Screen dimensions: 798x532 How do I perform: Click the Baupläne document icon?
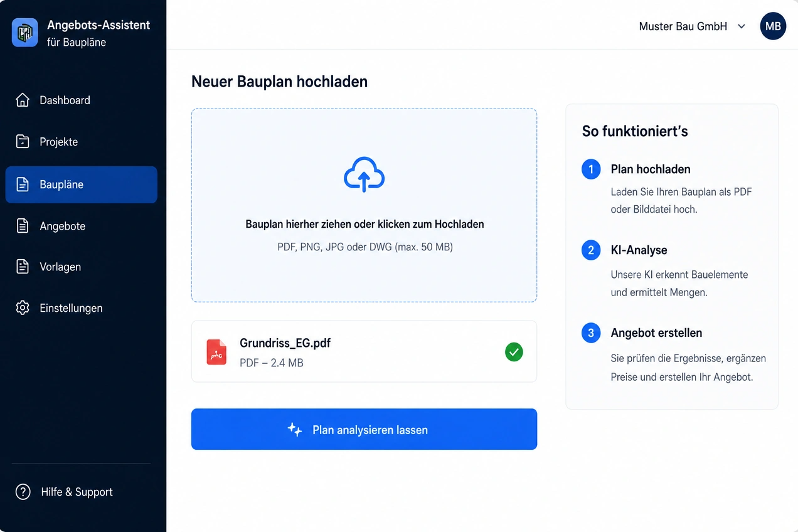pos(23,184)
